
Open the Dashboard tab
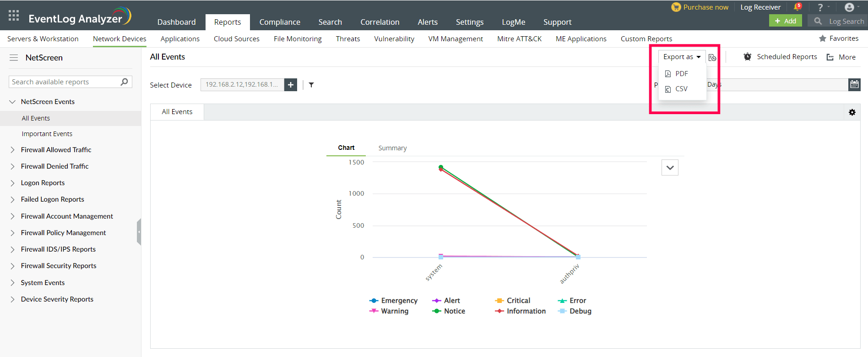pos(176,22)
